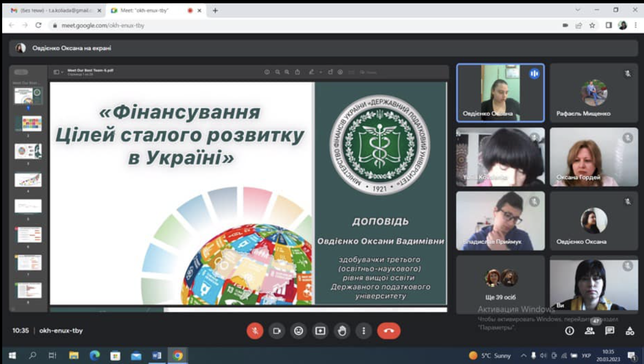Open the weather widget showing 5°C Sunny
The height and width of the screenshot is (364, 644).
pyautogui.click(x=490, y=355)
